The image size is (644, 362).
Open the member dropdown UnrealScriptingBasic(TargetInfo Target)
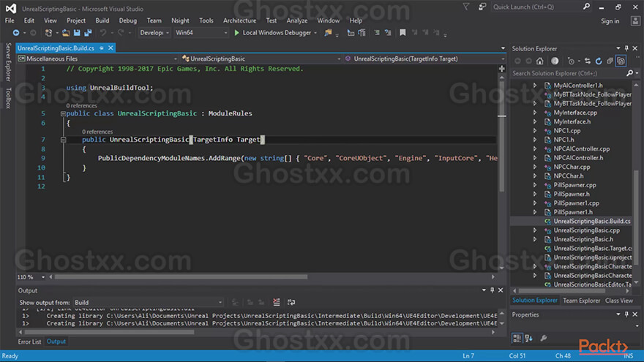point(424,59)
